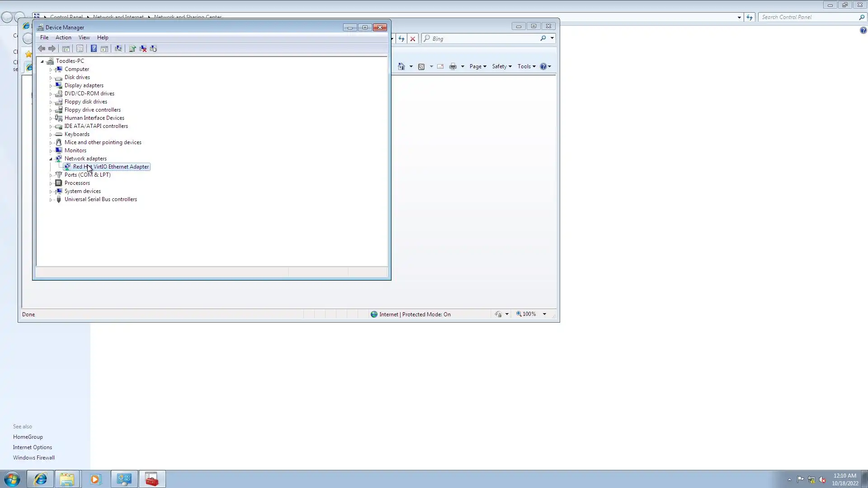This screenshot has width=868, height=488.
Task: Open Windows Media Player from taskbar
Action: tap(95, 479)
